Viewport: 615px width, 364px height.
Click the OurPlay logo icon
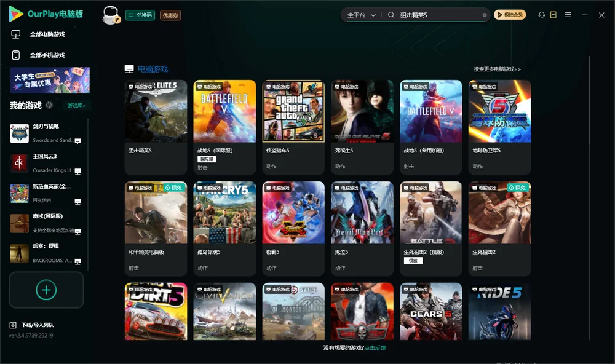[16, 14]
